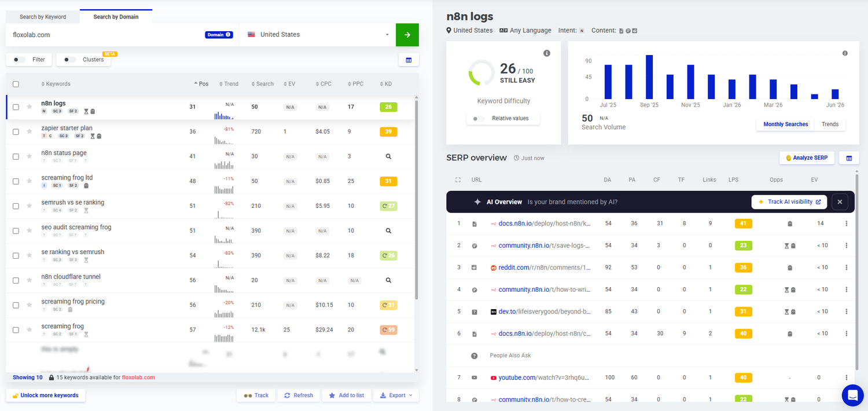868x411 pixels.
Task: Tick checkbox for zapier starter plan
Action: pyautogui.click(x=16, y=132)
